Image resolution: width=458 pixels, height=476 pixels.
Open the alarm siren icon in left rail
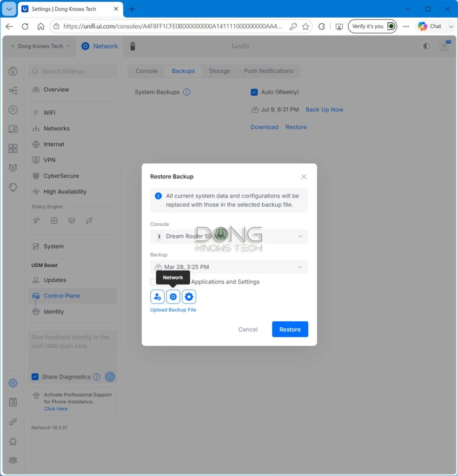(x=13, y=441)
